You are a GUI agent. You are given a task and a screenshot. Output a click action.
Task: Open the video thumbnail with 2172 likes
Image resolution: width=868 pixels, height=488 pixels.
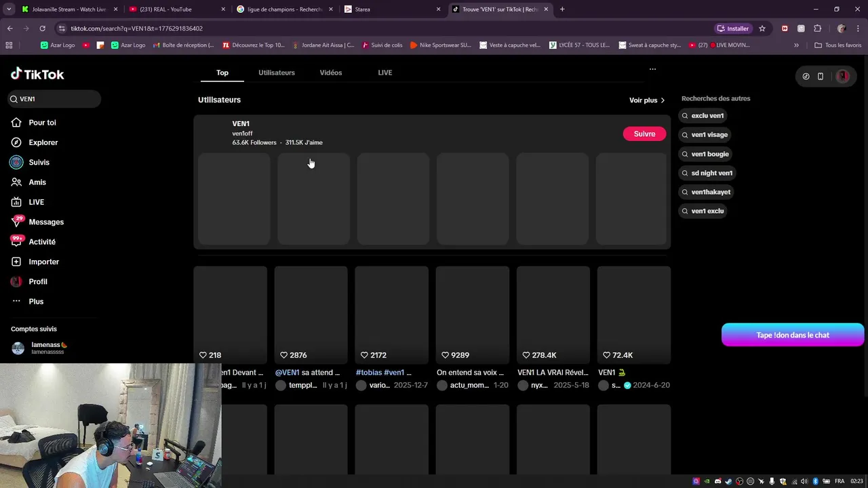[392, 314]
